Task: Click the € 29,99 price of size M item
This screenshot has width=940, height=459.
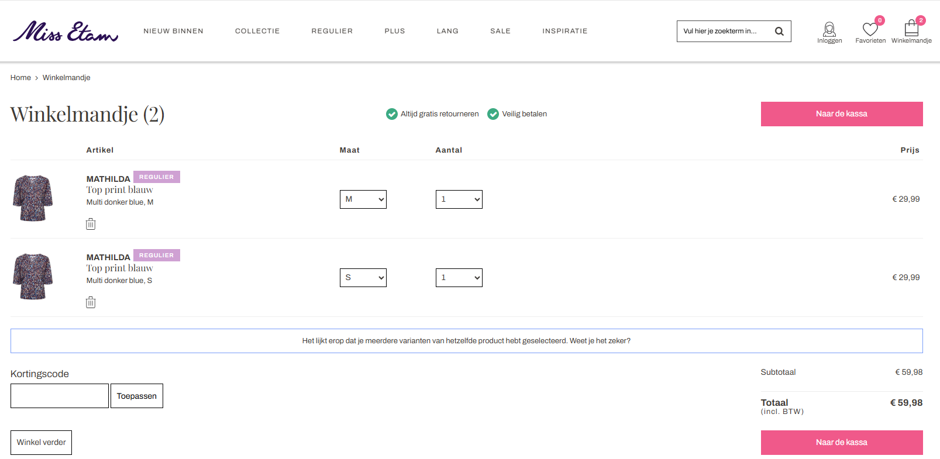Action: [x=906, y=200]
